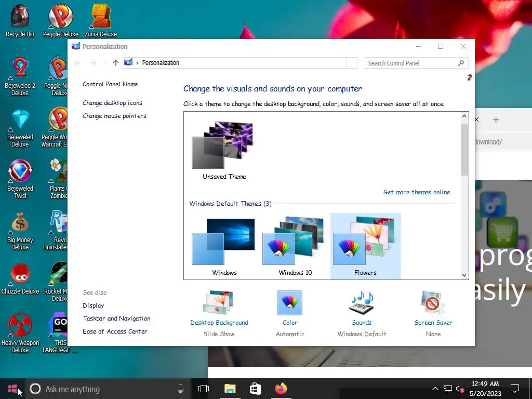The height and width of the screenshot is (399, 532).
Task: Open Task View on the taskbar
Action: click(x=204, y=389)
